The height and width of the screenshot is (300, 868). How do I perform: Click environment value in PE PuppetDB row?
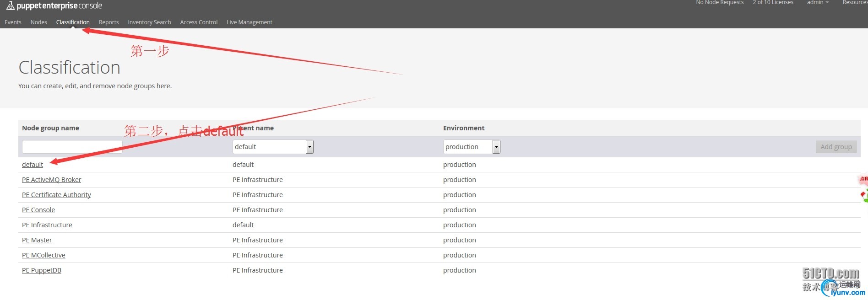460,270
